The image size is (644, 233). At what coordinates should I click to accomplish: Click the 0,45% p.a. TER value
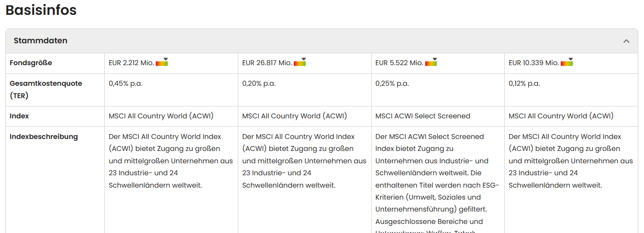tap(126, 84)
